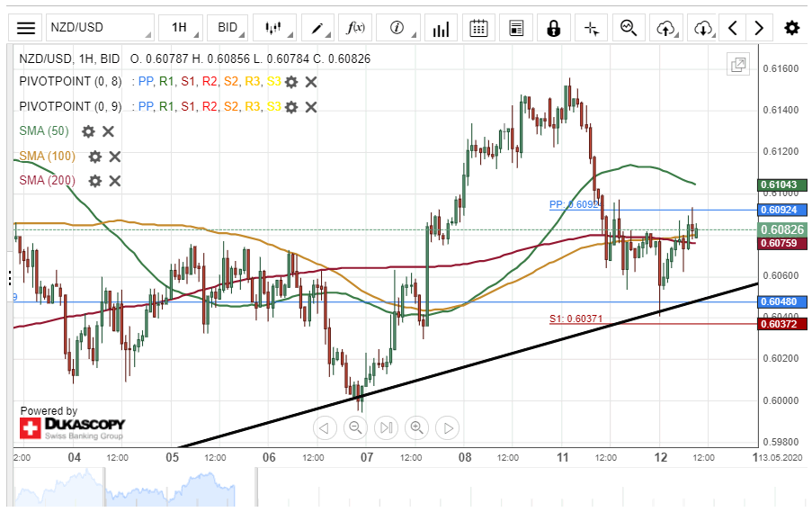The image size is (812, 512).
Task: Switch the BID price side dropdown
Action: [228, 28]
